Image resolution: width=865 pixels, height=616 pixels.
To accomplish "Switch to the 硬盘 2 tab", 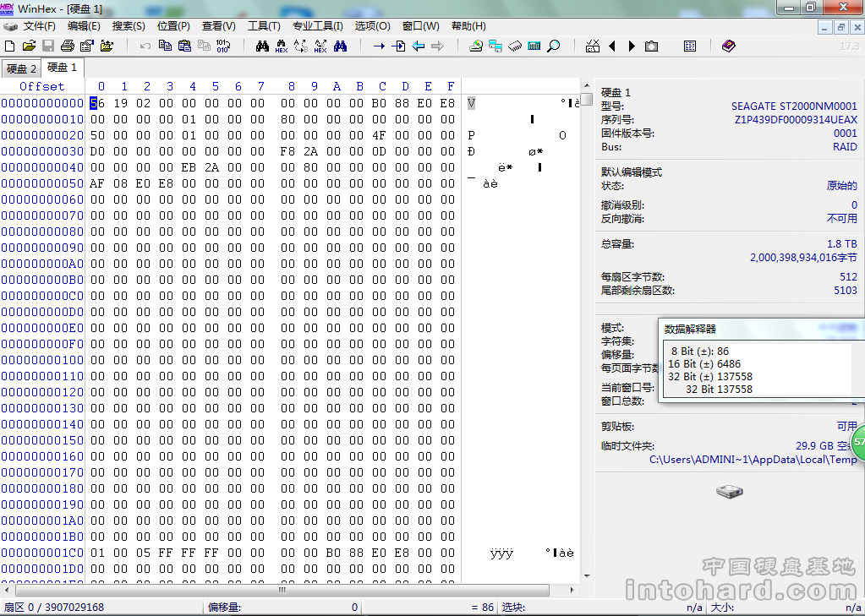I will point(21,68).
